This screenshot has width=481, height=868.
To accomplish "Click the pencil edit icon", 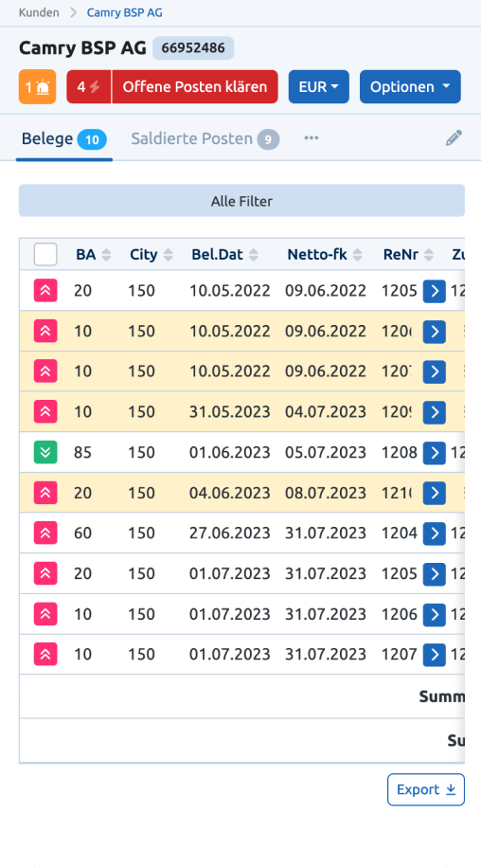I will pyautogui.click(x=454, y=137).
